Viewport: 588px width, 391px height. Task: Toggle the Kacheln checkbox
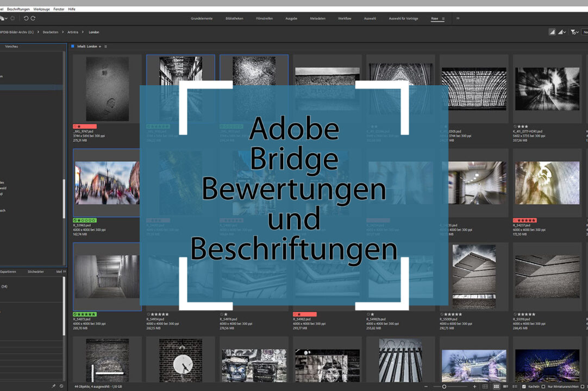coord(524,387)
